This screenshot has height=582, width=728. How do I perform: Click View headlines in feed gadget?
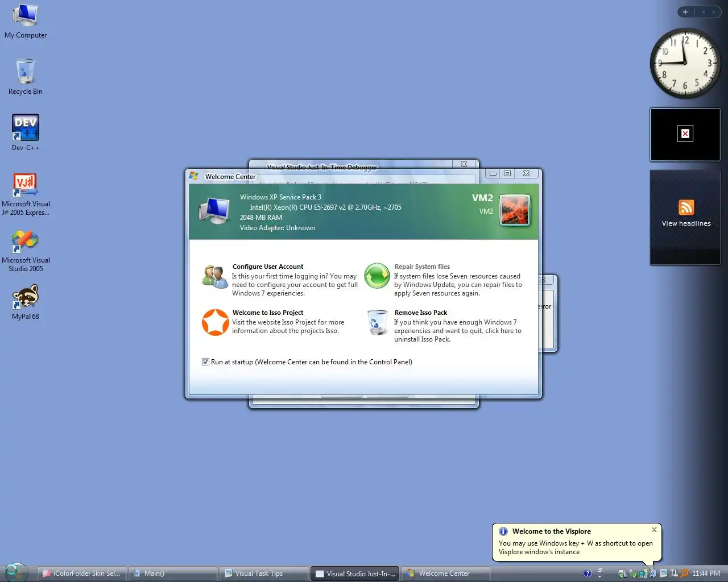[686, 223]
